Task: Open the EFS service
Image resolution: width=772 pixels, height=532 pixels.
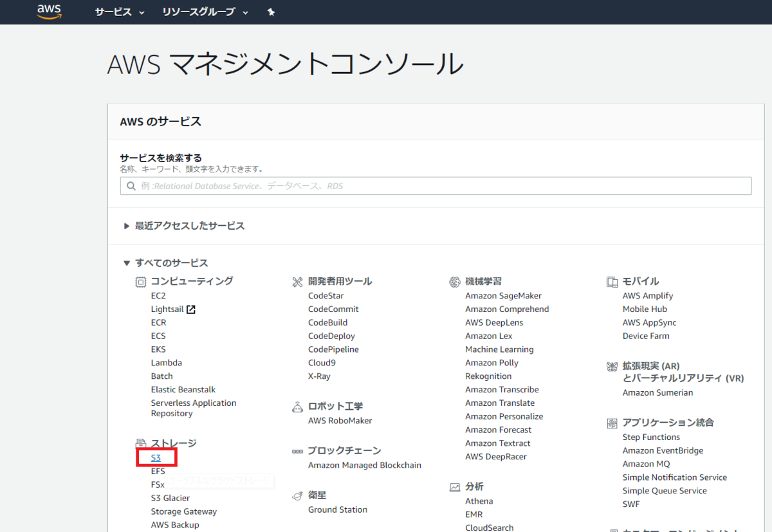Action: 158,472
